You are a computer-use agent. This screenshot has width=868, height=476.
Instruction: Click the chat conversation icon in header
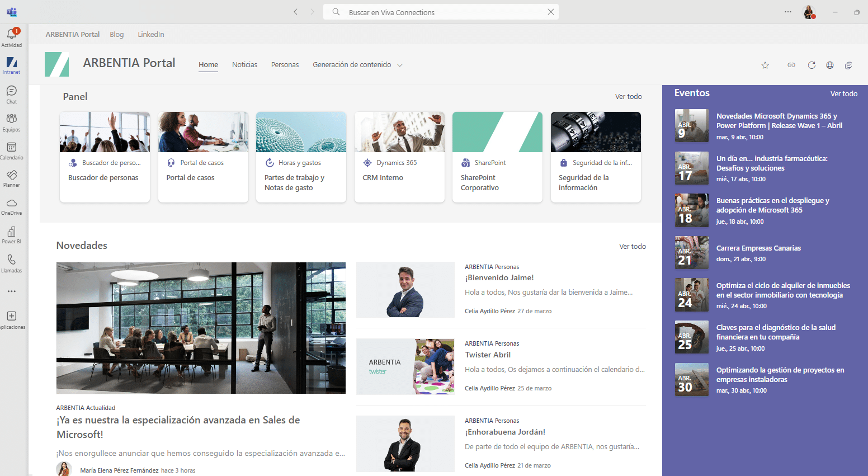848,65
